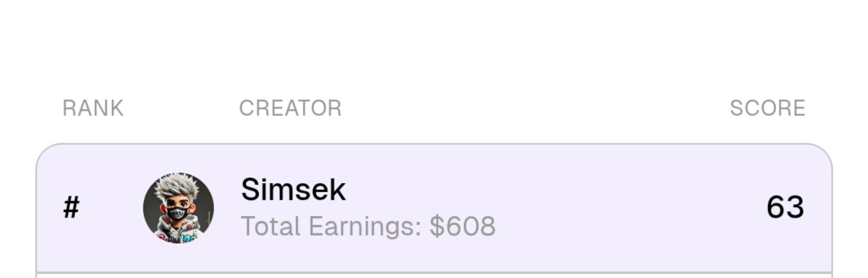This screenshot has height=278, width=868.
Task: Click the letter S in Simsek
Action: (x=251, y=190)
